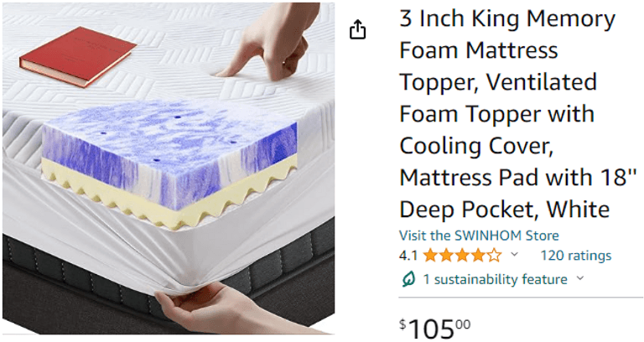Expand the chevron next to the star rating

pyautogui.click(x=514, y=255)
